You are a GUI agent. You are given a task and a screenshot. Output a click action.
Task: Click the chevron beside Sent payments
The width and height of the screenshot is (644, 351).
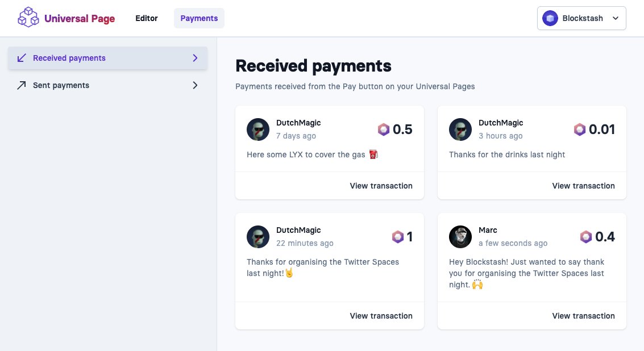tap(195, 85)
